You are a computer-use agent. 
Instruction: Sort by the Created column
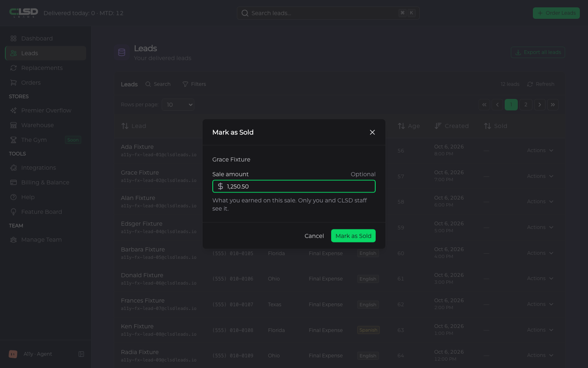(452, 126)
